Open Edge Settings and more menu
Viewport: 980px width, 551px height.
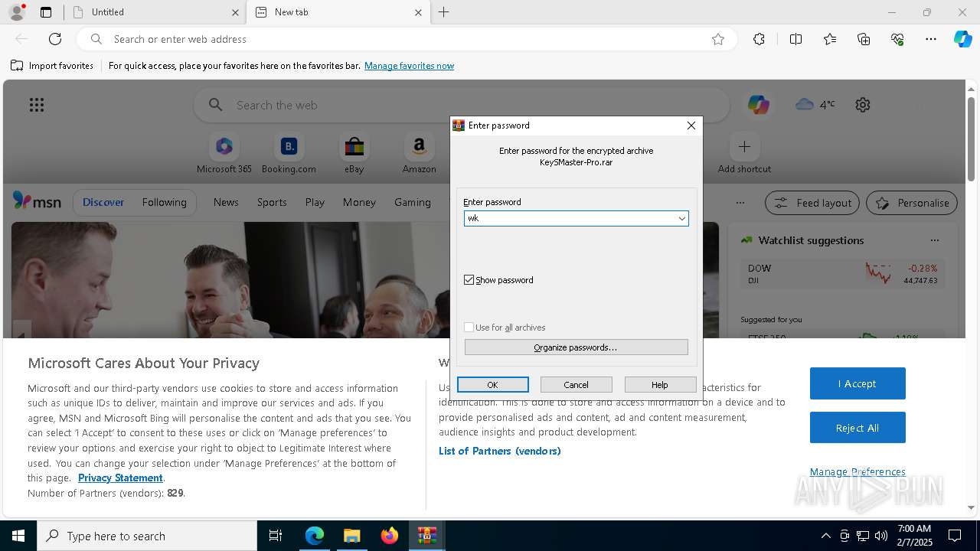(931, 39)
